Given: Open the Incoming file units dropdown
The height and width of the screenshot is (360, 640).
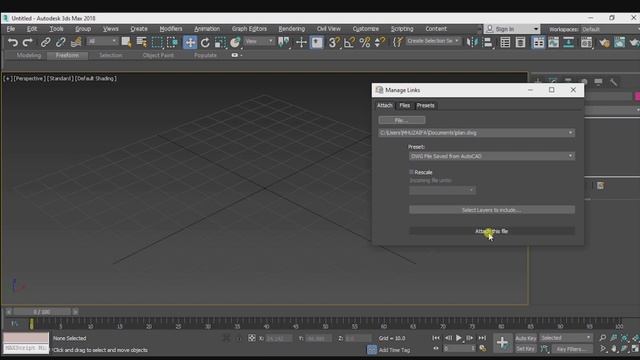Looking at the screenshot, I should 442,190.
